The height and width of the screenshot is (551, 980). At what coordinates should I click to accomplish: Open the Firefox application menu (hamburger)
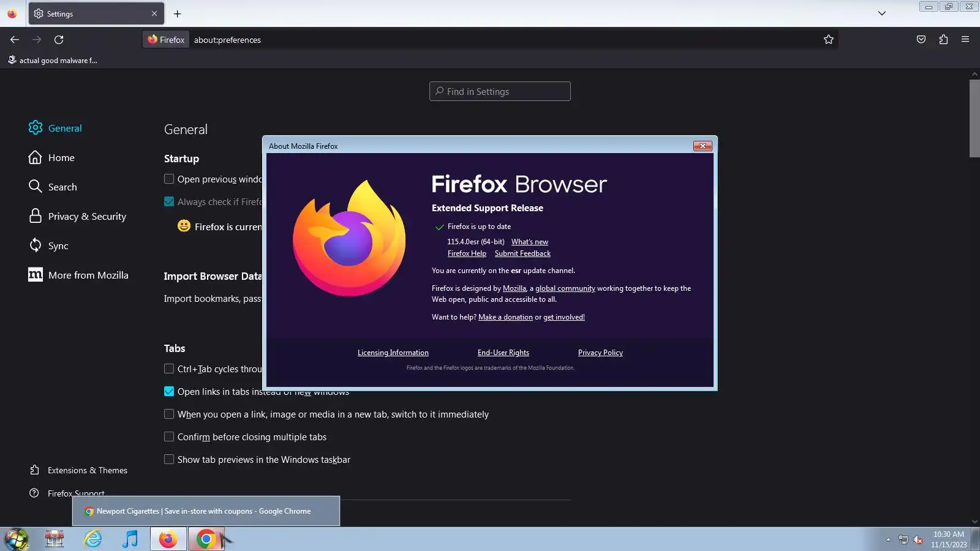coord(965,40)
